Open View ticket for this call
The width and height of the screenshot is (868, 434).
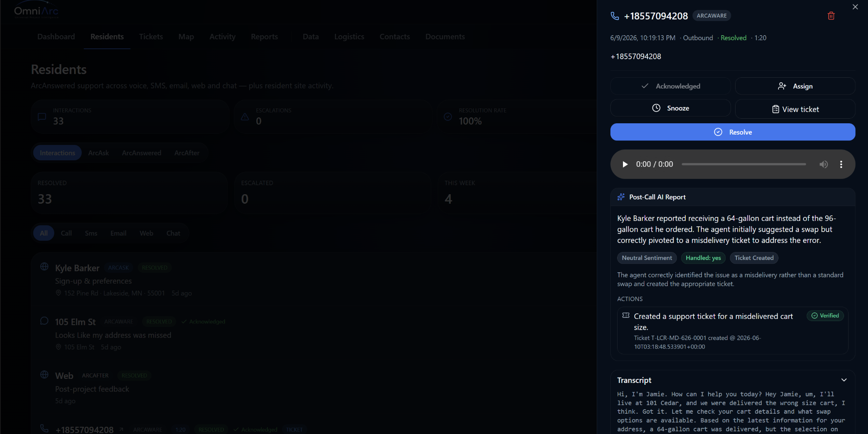pos(795,109)
